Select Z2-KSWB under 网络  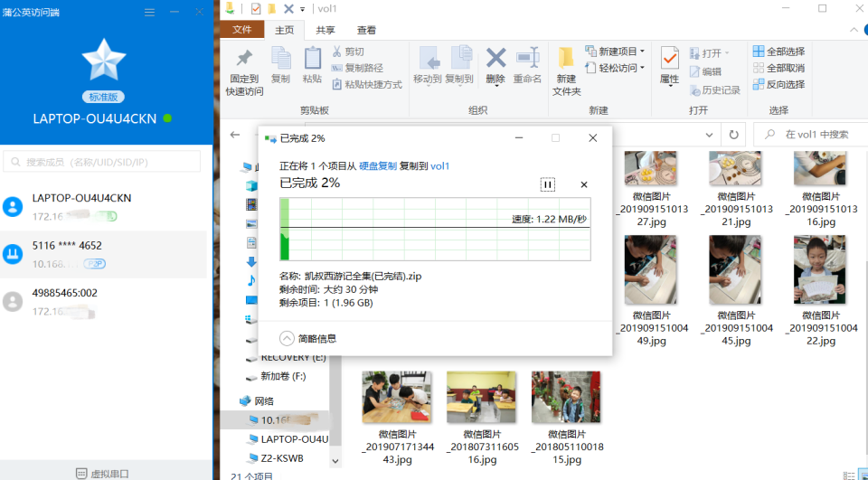coord(276,458)
